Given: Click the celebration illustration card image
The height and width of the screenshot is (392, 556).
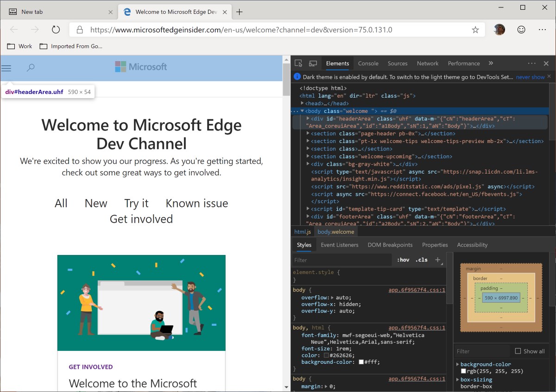Looking at the screenshot, I should pos(141,303).
